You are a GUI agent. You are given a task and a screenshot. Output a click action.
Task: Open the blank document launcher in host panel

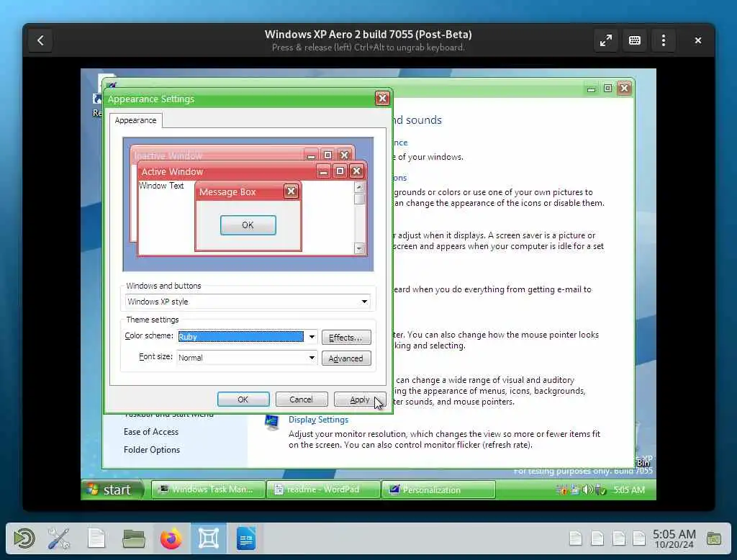[96, 538]
